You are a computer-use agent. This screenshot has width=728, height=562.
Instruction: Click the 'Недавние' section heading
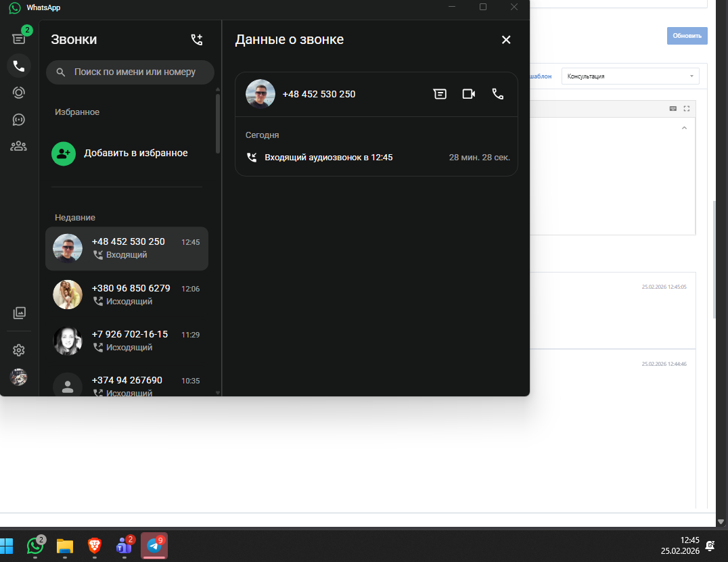pos(75,218)
